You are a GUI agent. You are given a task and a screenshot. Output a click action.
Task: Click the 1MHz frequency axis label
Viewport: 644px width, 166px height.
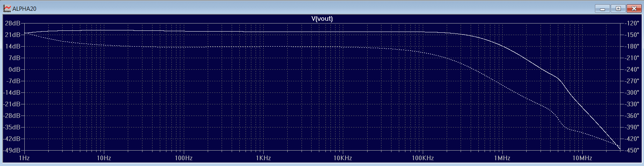pyautogui.click(x=502, y=158)
